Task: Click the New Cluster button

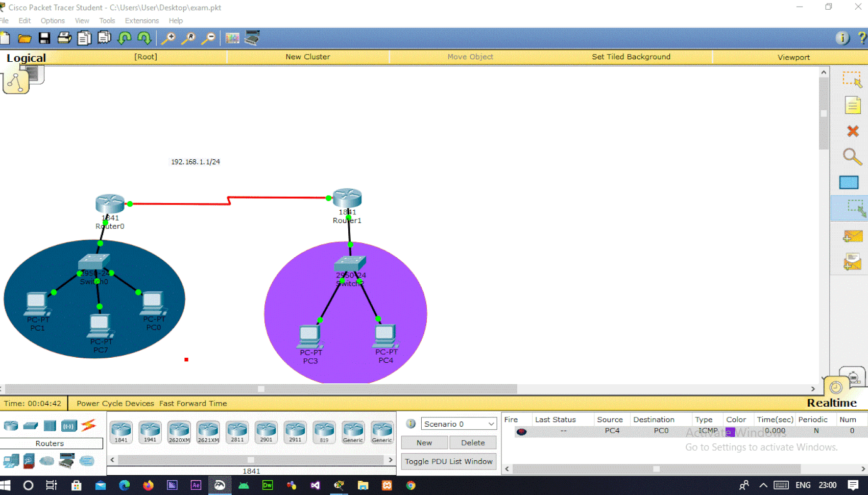Action: (308, 57)
